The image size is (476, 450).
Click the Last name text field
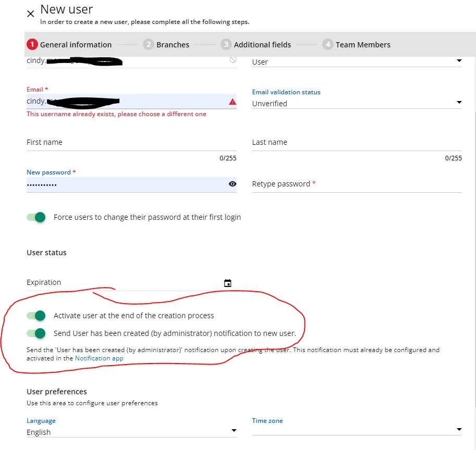pos(357,143)
